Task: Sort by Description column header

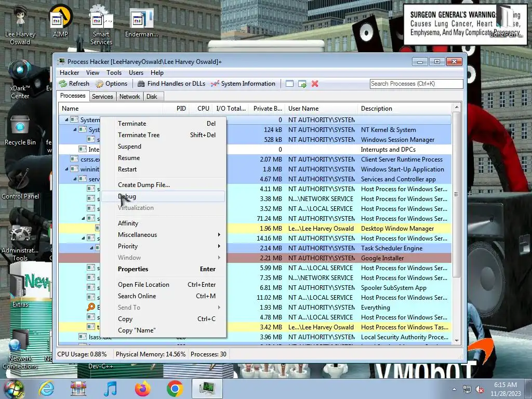Action: click(x=404, y=109)
